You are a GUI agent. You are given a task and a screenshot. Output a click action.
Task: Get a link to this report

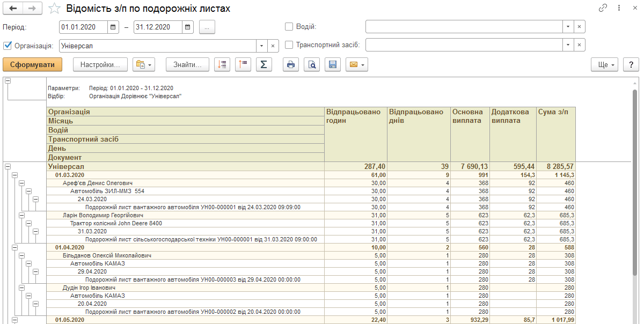[x=603, y=8]
